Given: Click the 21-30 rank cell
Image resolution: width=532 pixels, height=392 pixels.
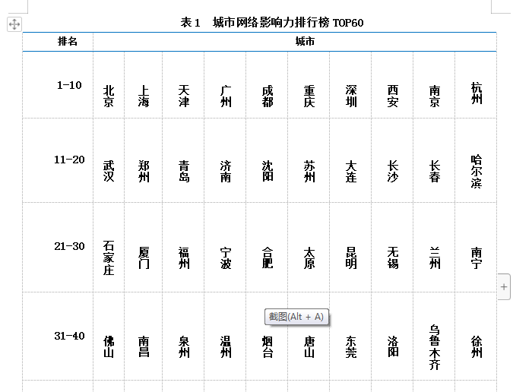Looking at the screenshot, I should point(69,246).
